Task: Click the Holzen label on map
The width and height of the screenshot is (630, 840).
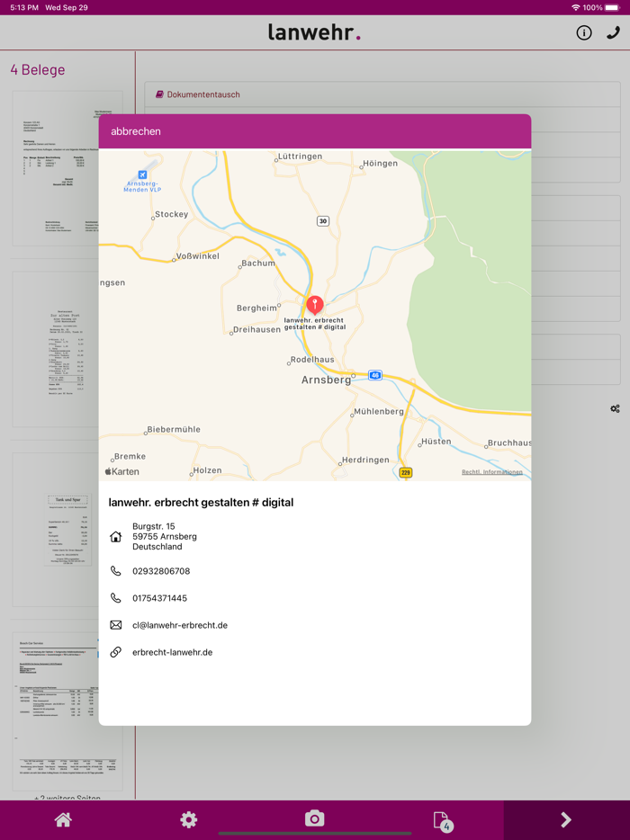Action: 208,470
